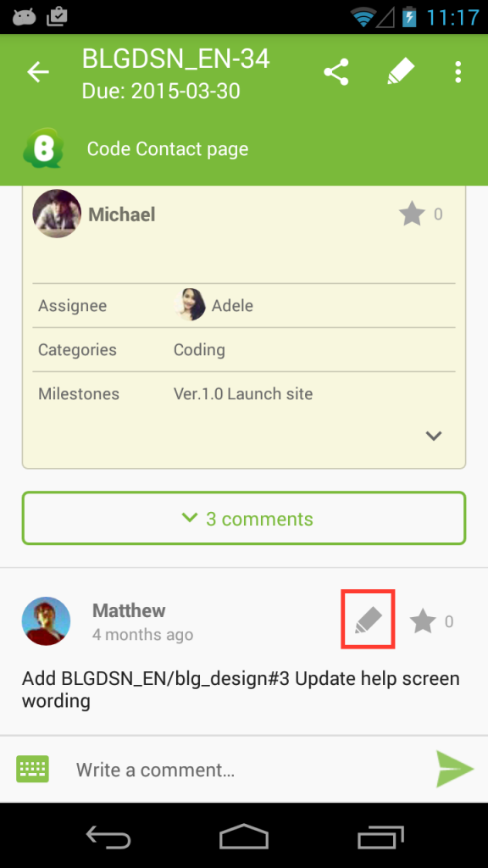
Task: Send the comment with arrow icon
Action: (x=455, y=769)
